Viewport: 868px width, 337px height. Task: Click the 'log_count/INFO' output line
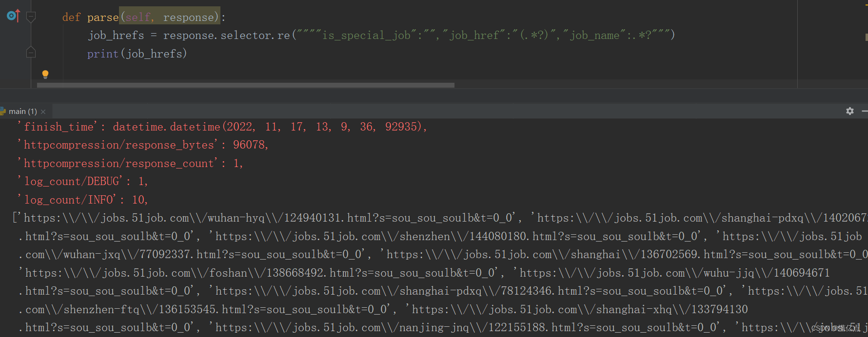[82, 200]
